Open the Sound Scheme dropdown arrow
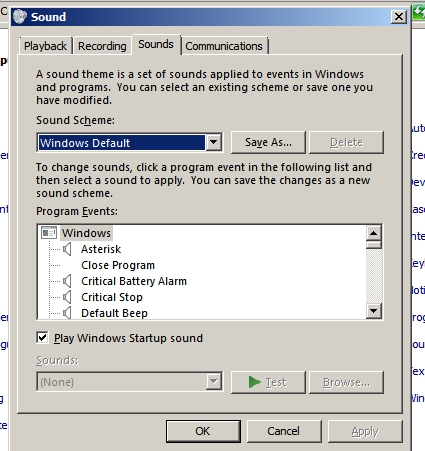Image resolution: width=425 pixels, height=451 pixels. 213,143
